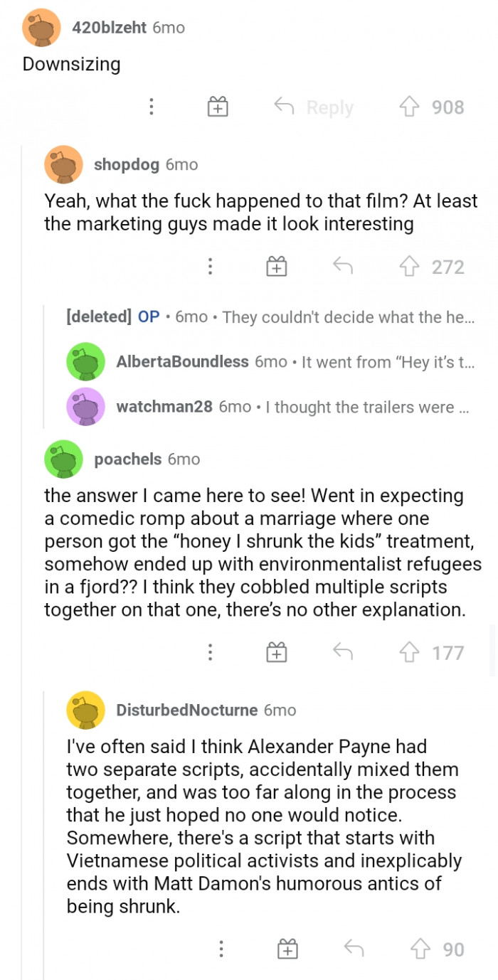Click DisturbedNocturne's avatar
This screenshot has height=980, width=498.
[x=85, y=710]
